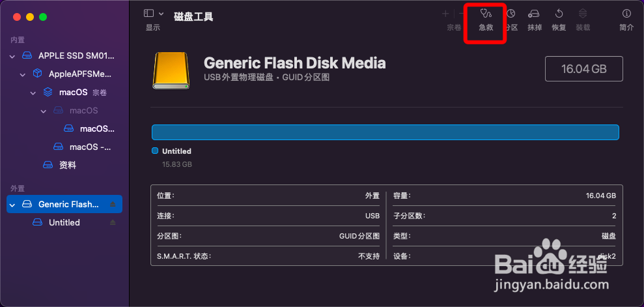Select the 抹掉 erase disk icon
The height and width of the screenshot is (307, 644).
click(534, 14)
